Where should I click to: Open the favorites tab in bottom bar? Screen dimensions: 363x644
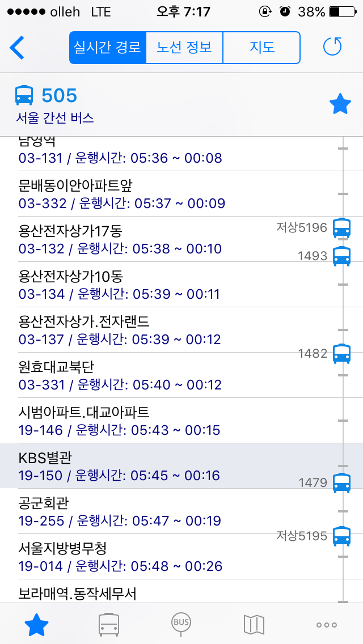37,624
